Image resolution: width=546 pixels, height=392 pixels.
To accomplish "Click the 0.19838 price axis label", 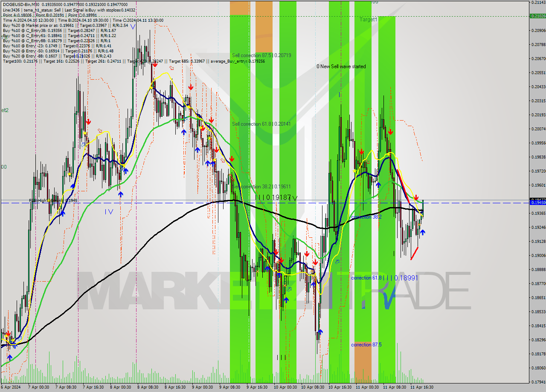I will [x=538, y=157].
